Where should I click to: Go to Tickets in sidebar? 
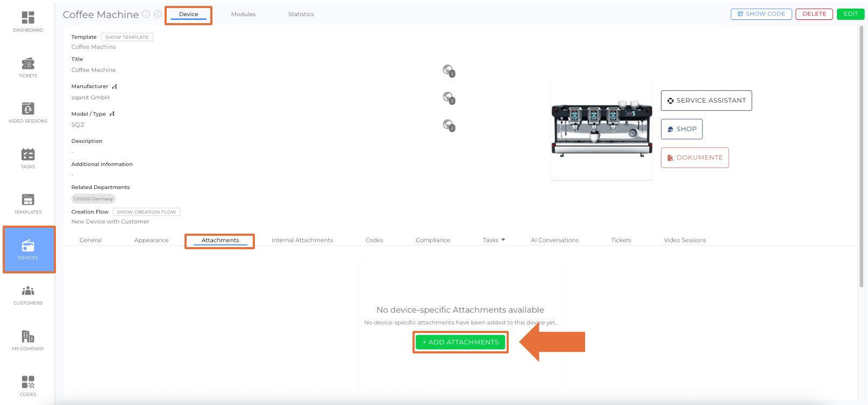(28, 67)
